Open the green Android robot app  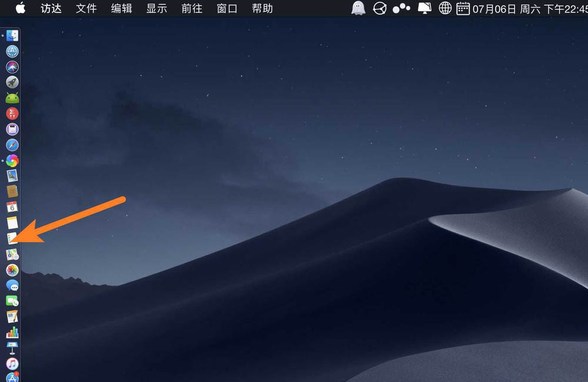12,98
